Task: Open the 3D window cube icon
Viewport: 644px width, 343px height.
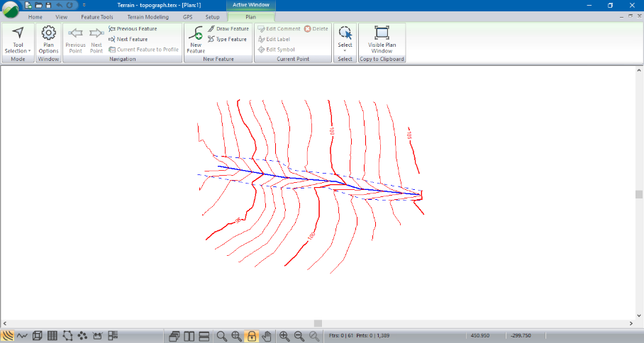Action: pyautogui.click(x=38, y=336)
